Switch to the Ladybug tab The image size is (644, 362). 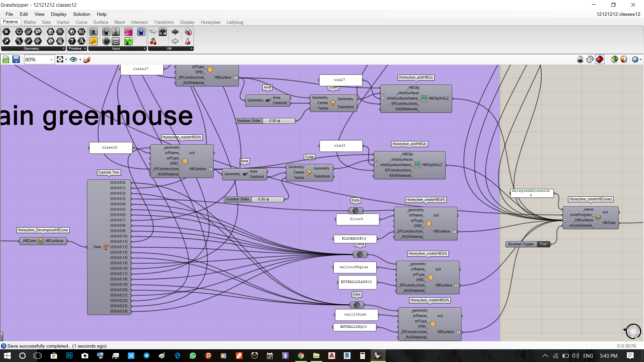[235, 22]
